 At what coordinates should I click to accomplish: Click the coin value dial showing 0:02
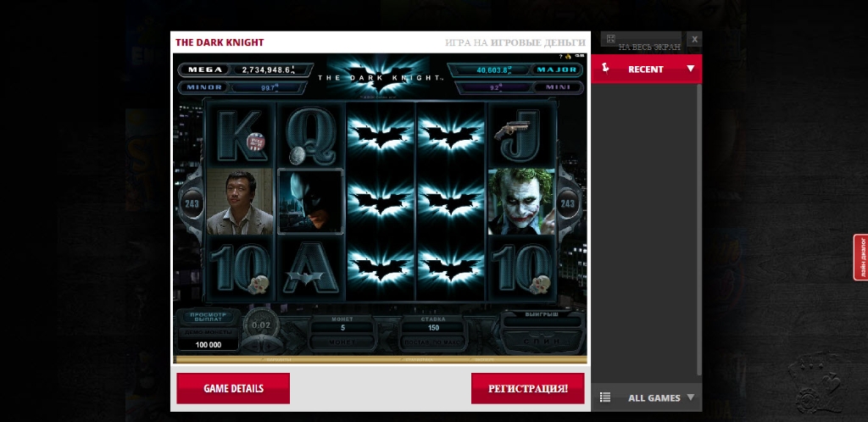[261, 325]
